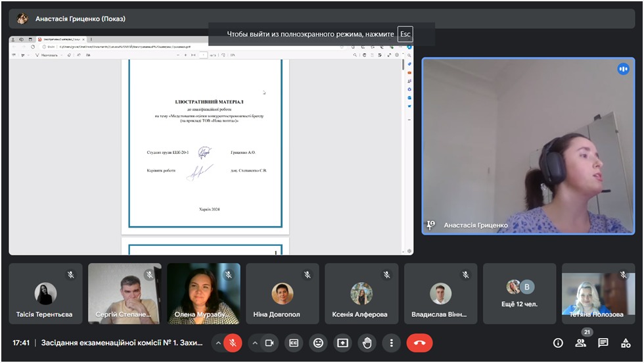The height and width of the screenshot is (363, 644).
Task: Click the present screen icon
Action: tap(342, 343)
